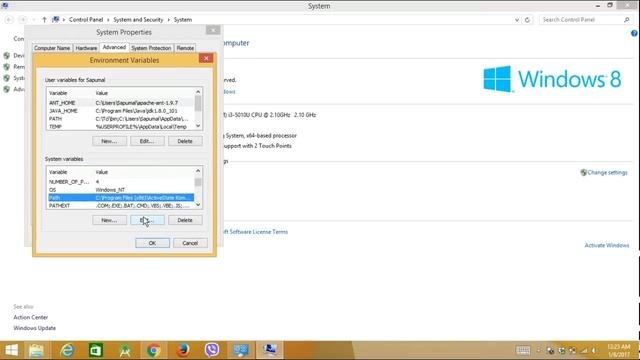This screenshot has width=640, height=360.
Task: Go up one level with the arrow
Action: (x=44, y=20)
